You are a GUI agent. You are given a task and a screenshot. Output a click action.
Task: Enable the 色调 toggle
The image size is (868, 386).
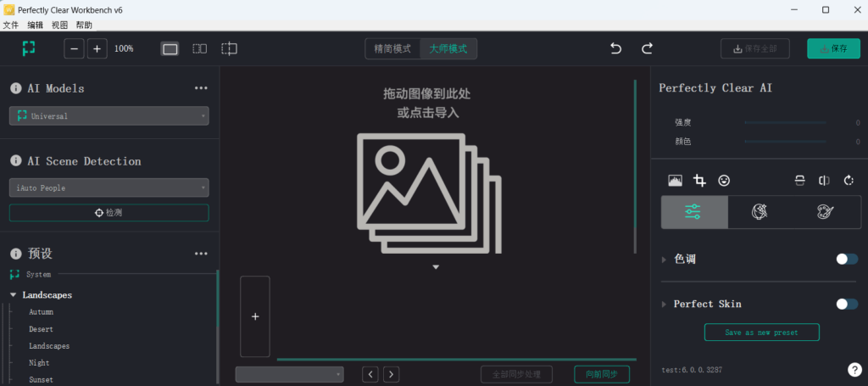click(847, 260)
